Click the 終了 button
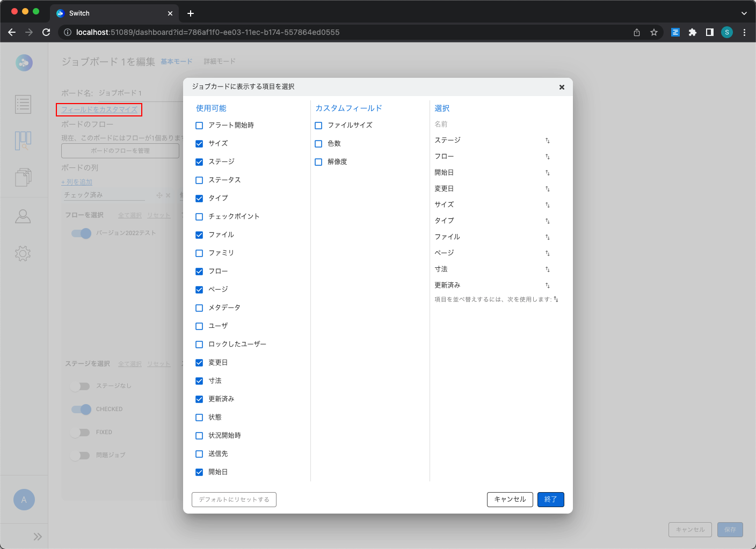 (551, 500)
